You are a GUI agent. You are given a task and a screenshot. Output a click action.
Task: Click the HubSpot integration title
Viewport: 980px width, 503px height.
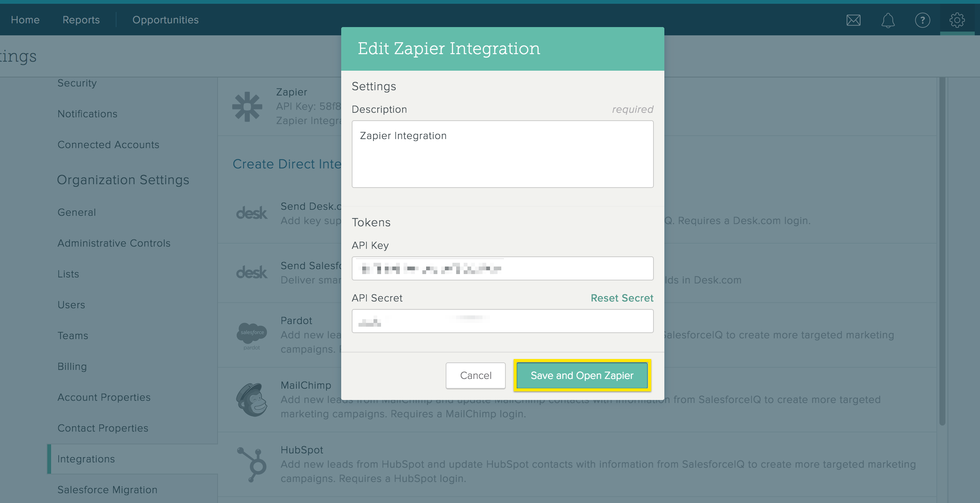pos(302,450)
